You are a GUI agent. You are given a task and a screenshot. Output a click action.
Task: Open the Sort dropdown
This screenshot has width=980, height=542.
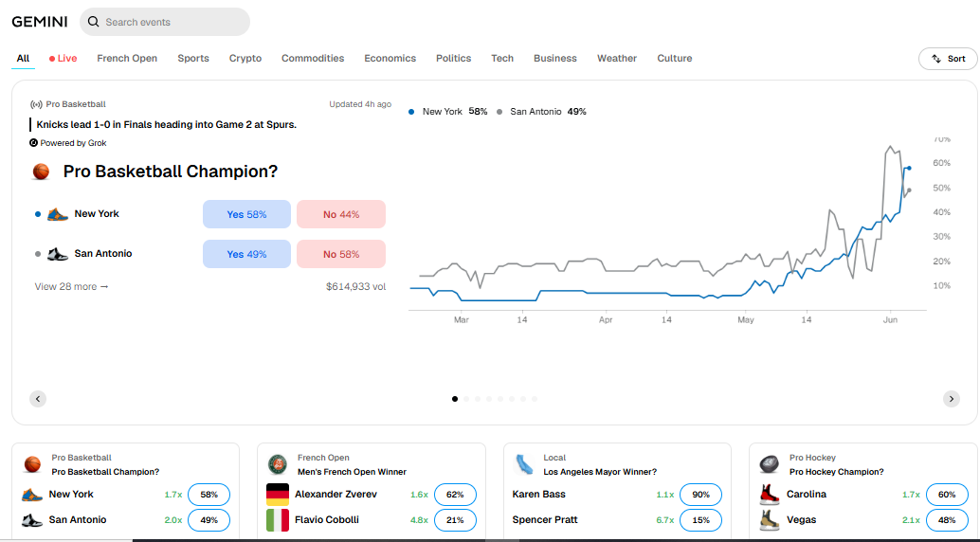(x=948, y=59)
